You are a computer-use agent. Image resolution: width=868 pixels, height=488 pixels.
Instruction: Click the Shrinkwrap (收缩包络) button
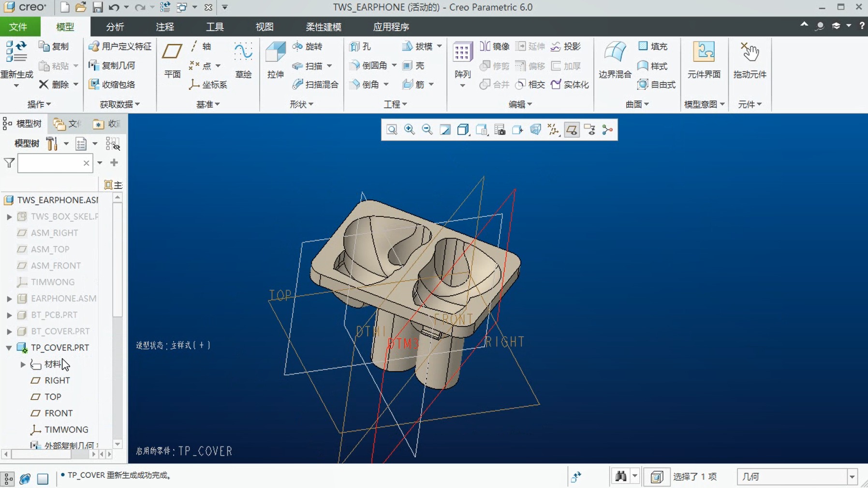[x=112, y=85]
